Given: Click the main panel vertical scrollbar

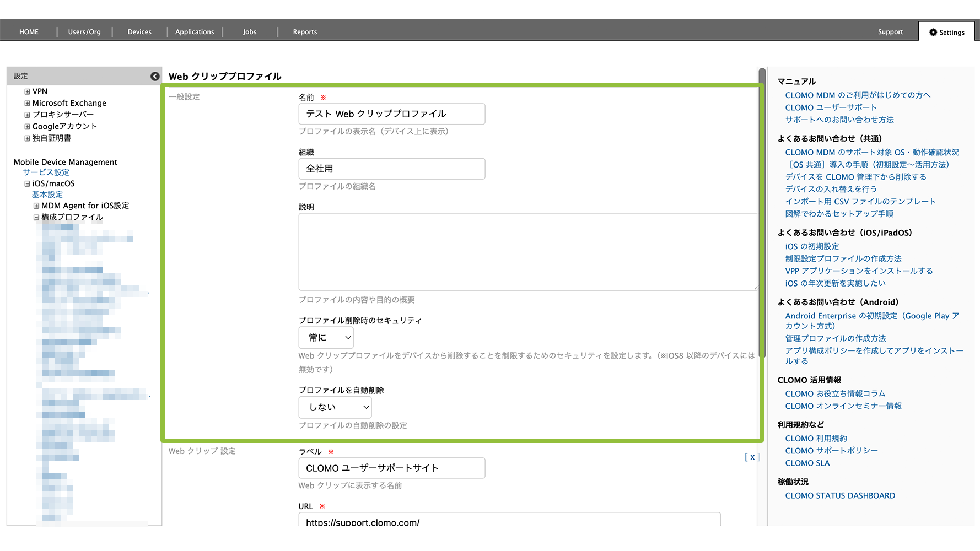Looking at the screenshot, I should pos(762,220).
